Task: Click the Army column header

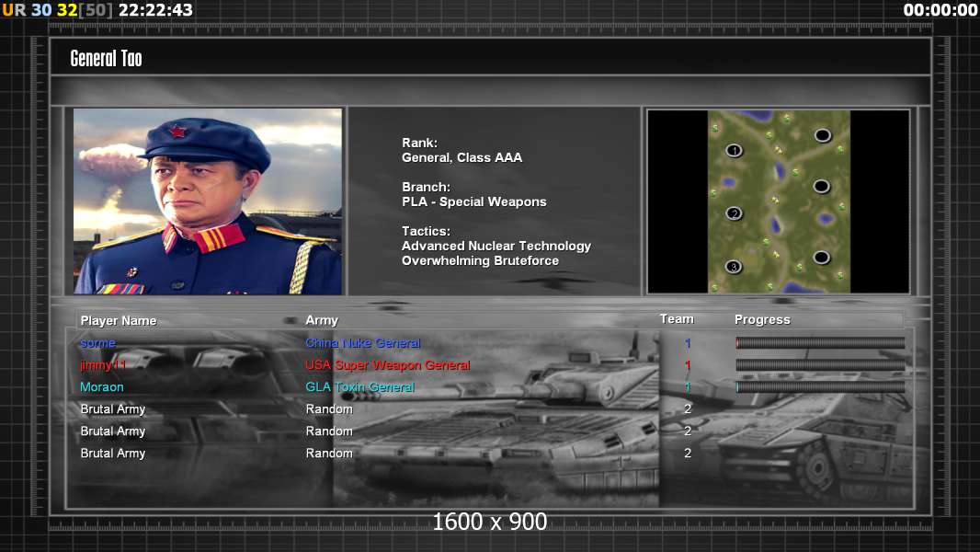Action: click(322, 320)
